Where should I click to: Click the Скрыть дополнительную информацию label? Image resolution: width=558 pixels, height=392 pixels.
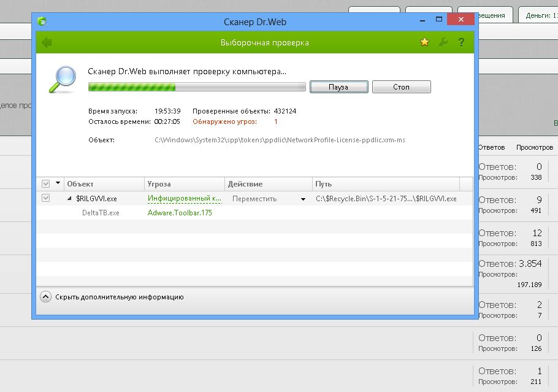click(x=120, y=297)
